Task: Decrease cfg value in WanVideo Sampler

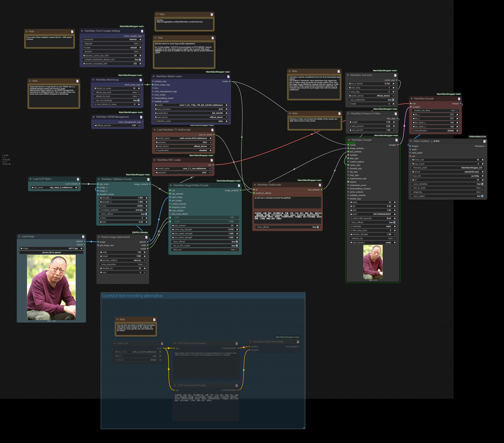Action: (x=351, y=206)
